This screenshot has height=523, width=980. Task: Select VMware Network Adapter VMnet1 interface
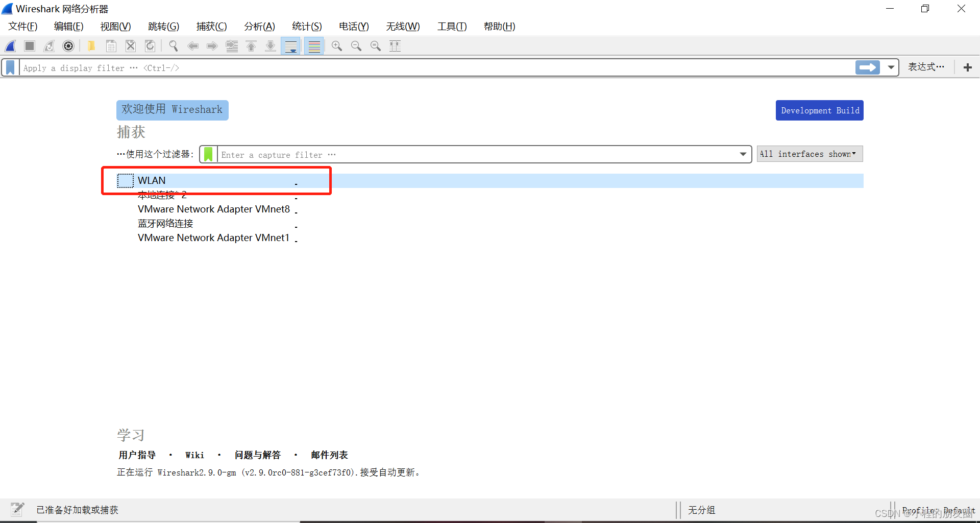tap(490, 238)
